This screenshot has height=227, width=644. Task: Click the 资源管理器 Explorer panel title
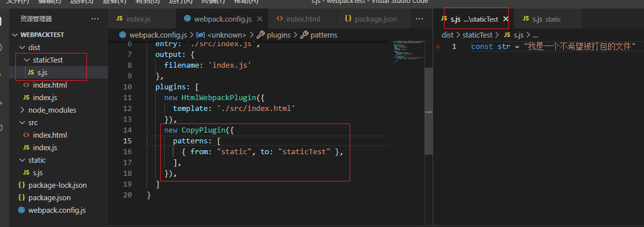(36, 19)
